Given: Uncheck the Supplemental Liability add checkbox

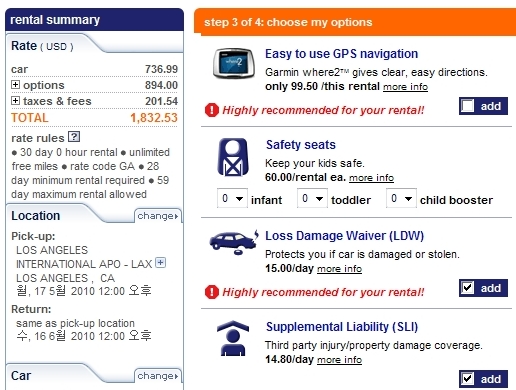Looking at the screenshot, I should click(468, 379).
